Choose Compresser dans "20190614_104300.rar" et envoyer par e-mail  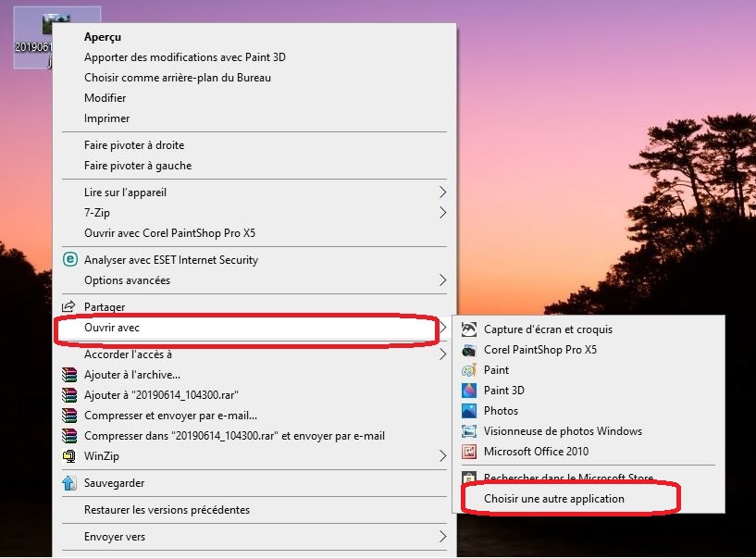254,436
